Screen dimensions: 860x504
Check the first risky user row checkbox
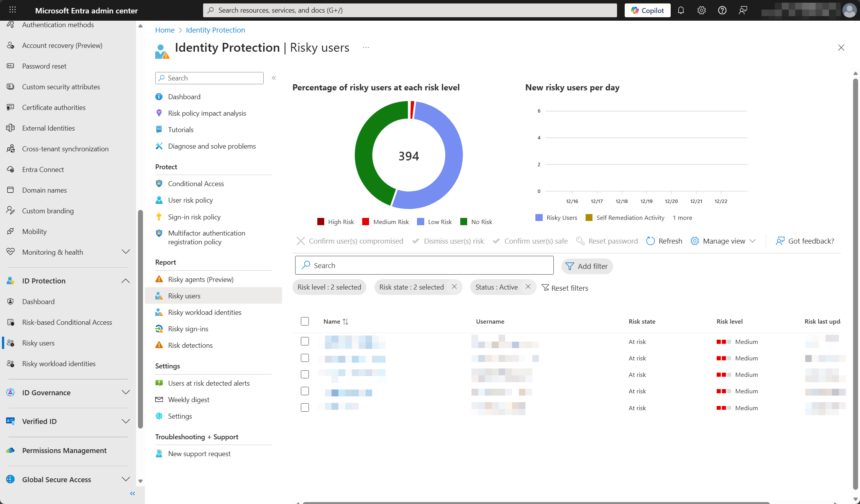(305, 341)
